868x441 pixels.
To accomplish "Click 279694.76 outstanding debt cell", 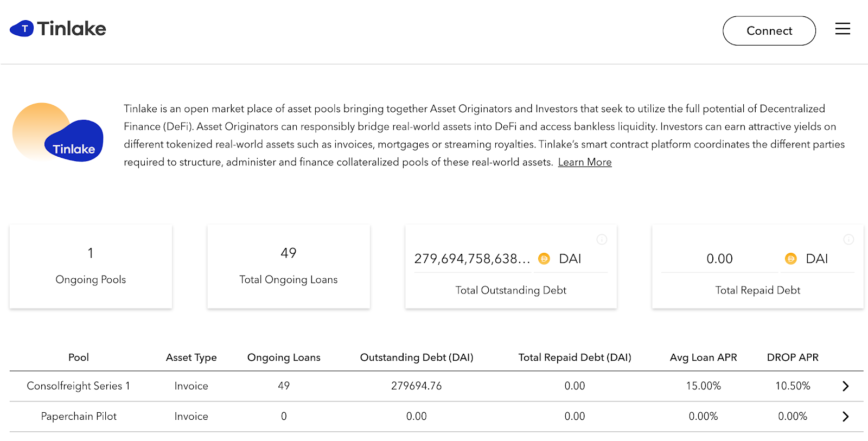I will [x=417, y=386].
